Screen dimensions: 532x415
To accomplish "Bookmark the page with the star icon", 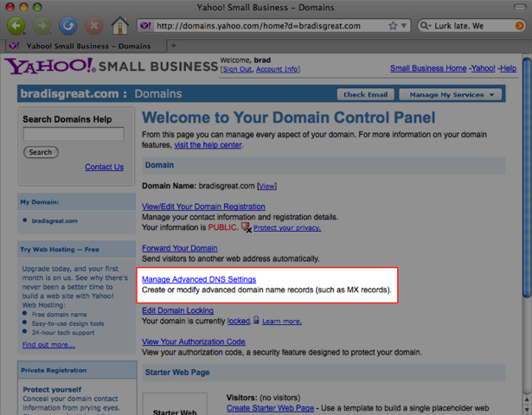I will tap(393, 26).
